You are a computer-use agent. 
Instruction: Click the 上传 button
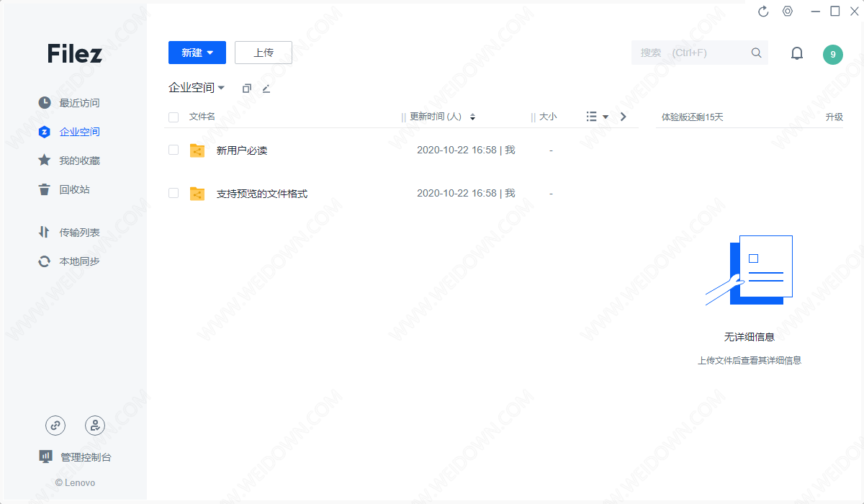tap(264, 53)
